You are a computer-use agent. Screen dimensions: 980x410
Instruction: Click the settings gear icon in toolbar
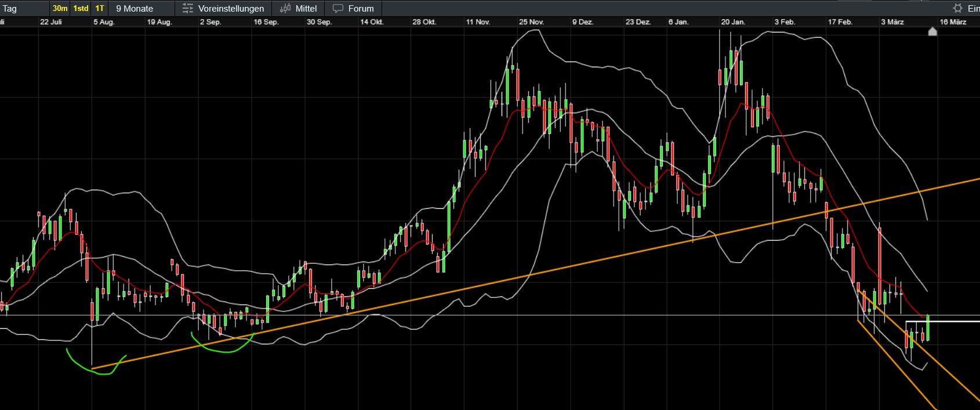(957, 8)
